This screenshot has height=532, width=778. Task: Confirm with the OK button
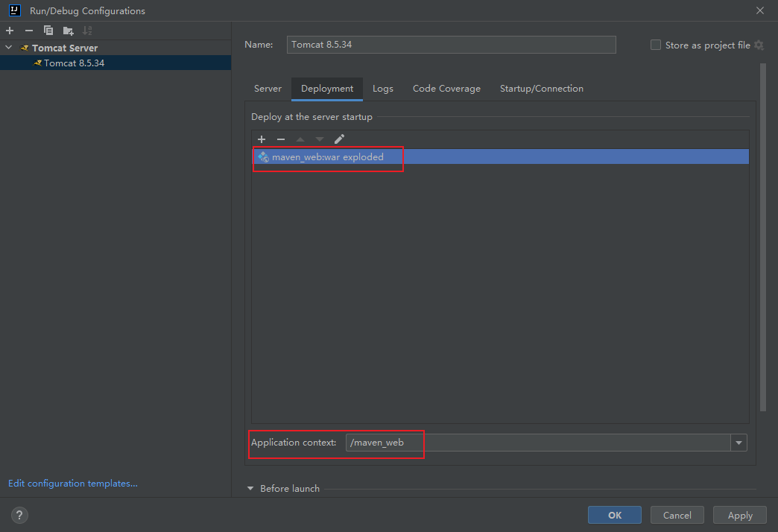[615, 515]
